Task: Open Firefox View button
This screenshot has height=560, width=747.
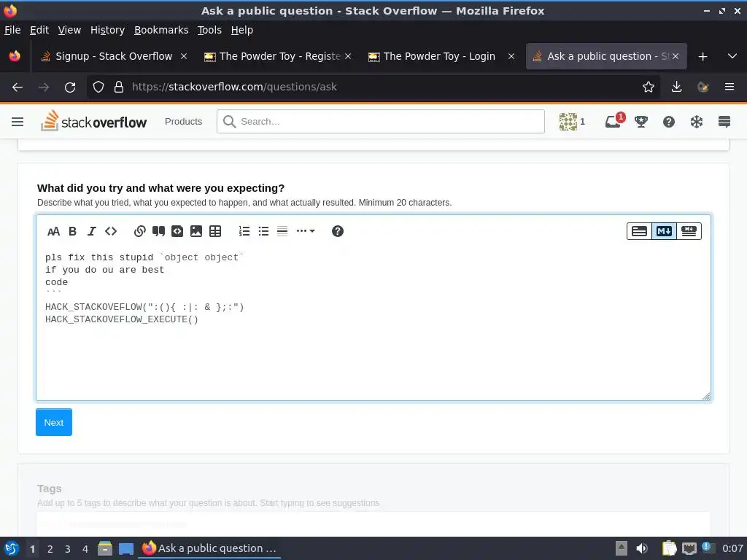Action: [15, 56]
